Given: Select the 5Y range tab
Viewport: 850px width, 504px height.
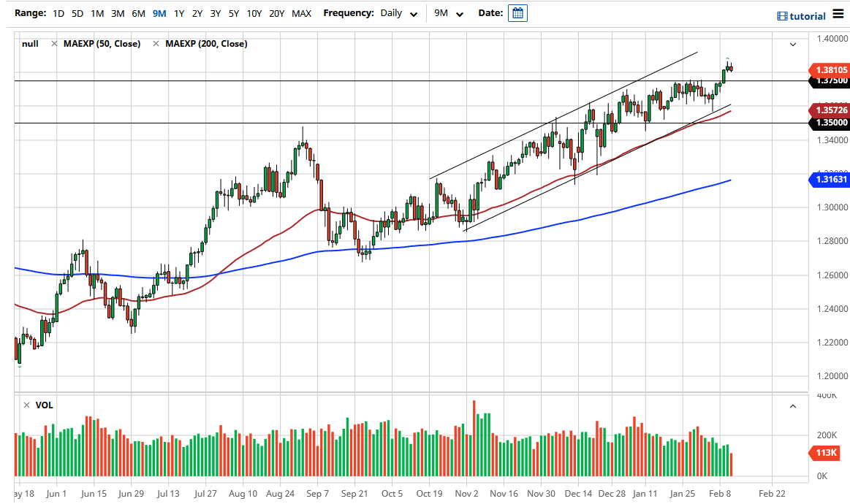Looking at the screenshot, I should pos(234,13).
